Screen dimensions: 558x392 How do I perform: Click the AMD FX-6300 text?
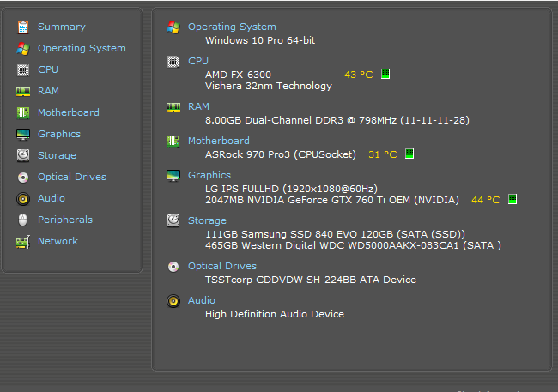point(238,75)
